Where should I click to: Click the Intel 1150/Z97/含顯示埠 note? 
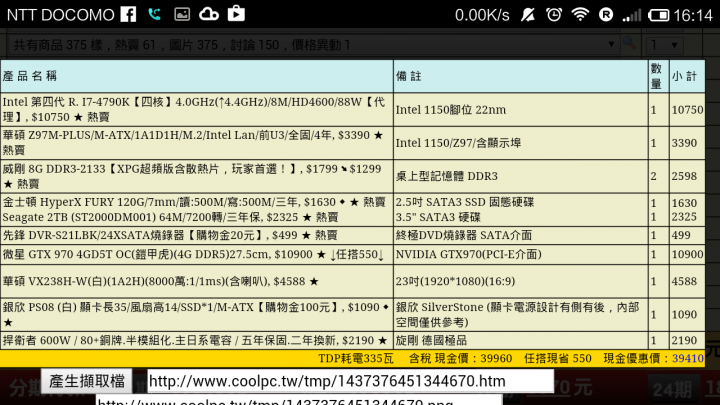(x=458, y=143)
